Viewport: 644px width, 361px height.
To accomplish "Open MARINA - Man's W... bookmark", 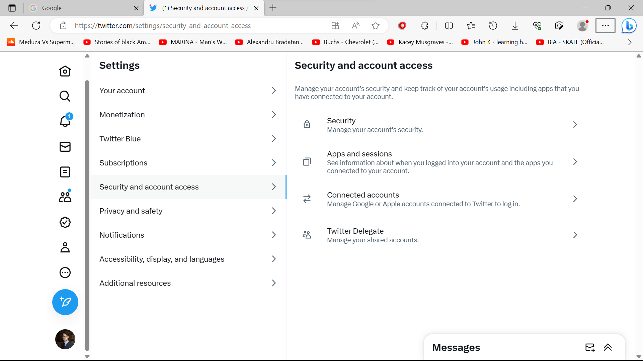I will [x=193, y=42].
